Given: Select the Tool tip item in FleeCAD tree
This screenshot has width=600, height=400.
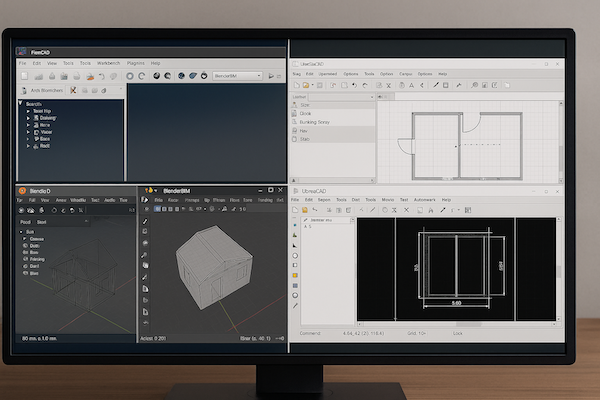Looking at the screenshot, I should click(42, 111).
